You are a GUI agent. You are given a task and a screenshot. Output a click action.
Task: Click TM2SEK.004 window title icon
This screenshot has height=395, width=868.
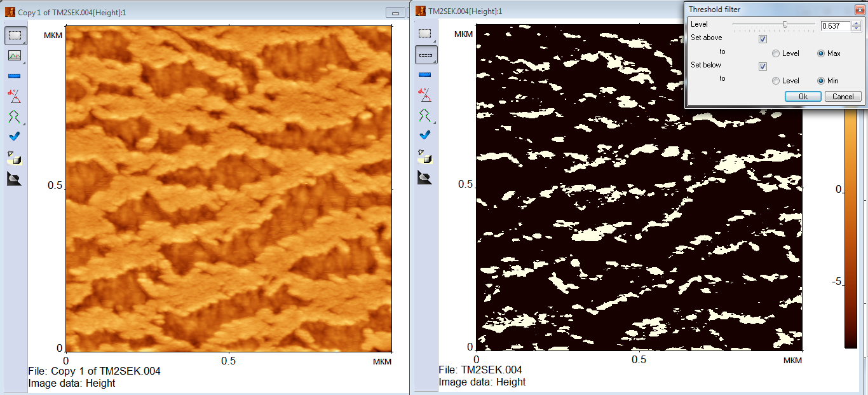(x=420, y=11)
